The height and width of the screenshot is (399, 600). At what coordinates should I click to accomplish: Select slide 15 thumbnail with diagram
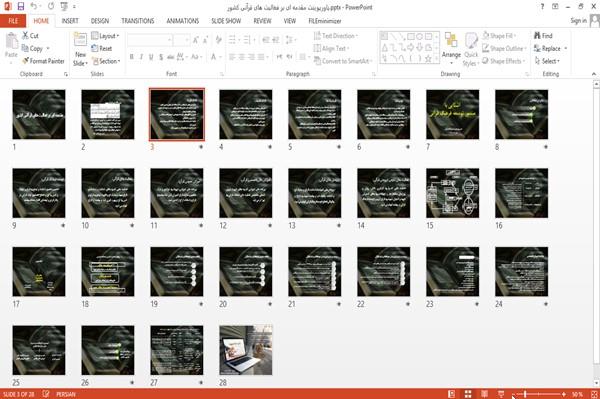[x=453, y=193]
